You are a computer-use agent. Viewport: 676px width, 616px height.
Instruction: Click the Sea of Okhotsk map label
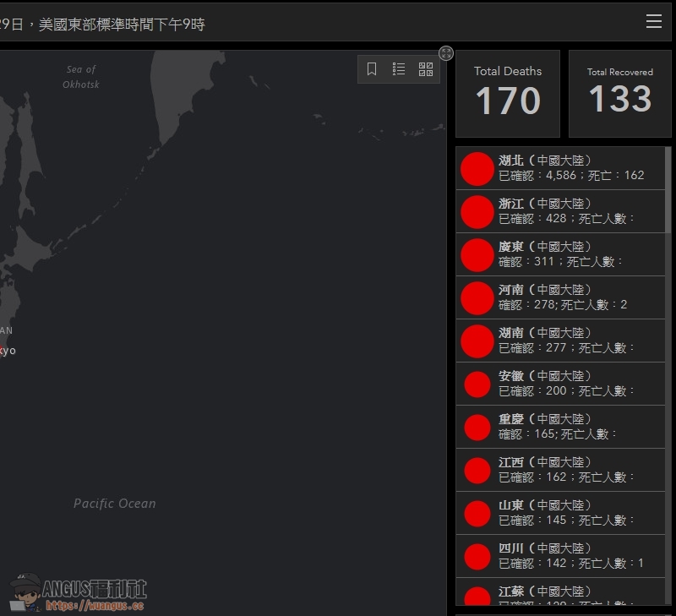(x=81, y=77)
